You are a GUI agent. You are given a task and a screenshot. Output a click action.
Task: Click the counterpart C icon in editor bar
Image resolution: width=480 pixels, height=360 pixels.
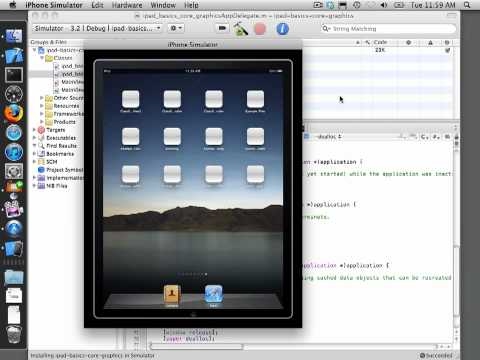[424, 137]
